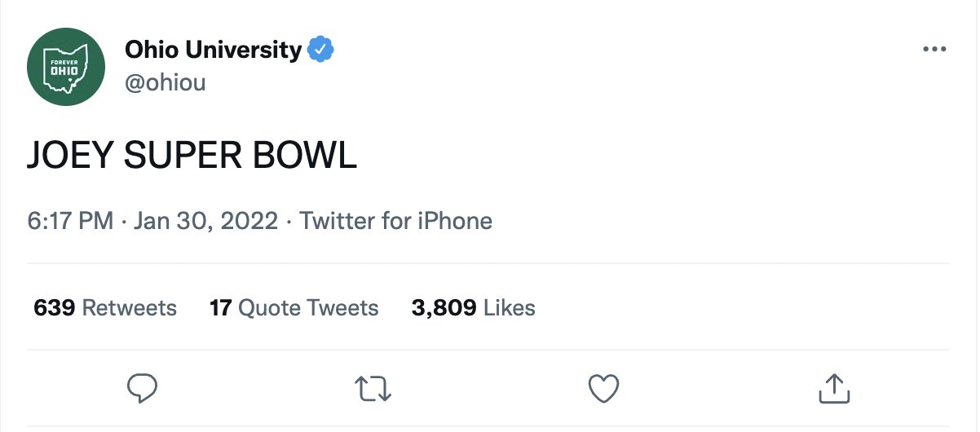Image resolution: width=980 pixels, height=432 pixels.
Task: Like the tweet with the heart icon
Action: pyautogui.click(x=604, y=389)
